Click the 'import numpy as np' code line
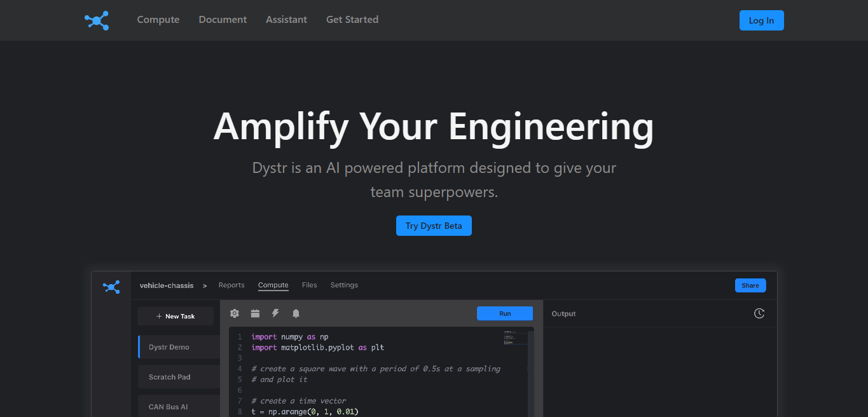868x417 pixels. coord(290,337)
